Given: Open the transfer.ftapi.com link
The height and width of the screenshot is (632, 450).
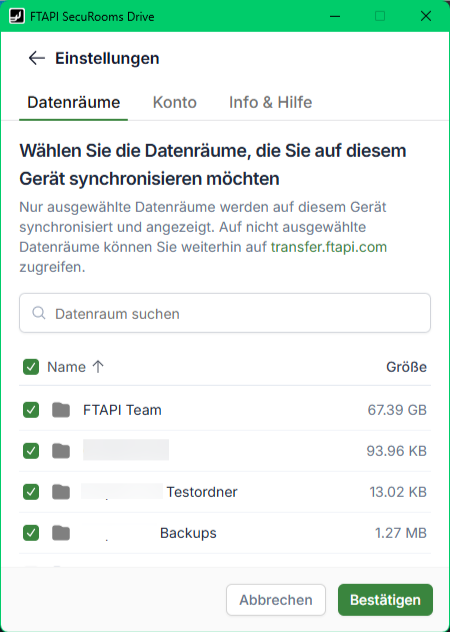Looking at the screenshot, I should [x=329, y=247].
